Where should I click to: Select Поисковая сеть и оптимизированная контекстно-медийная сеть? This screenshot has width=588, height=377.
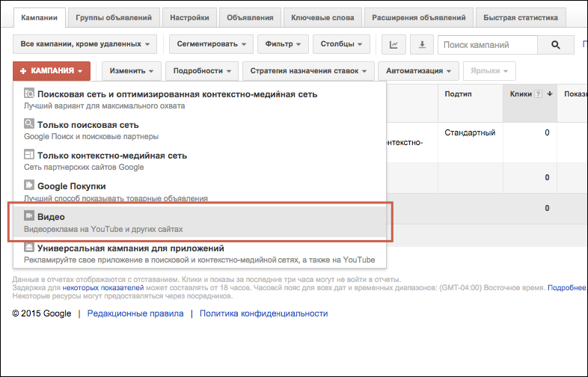coord(200,99)
